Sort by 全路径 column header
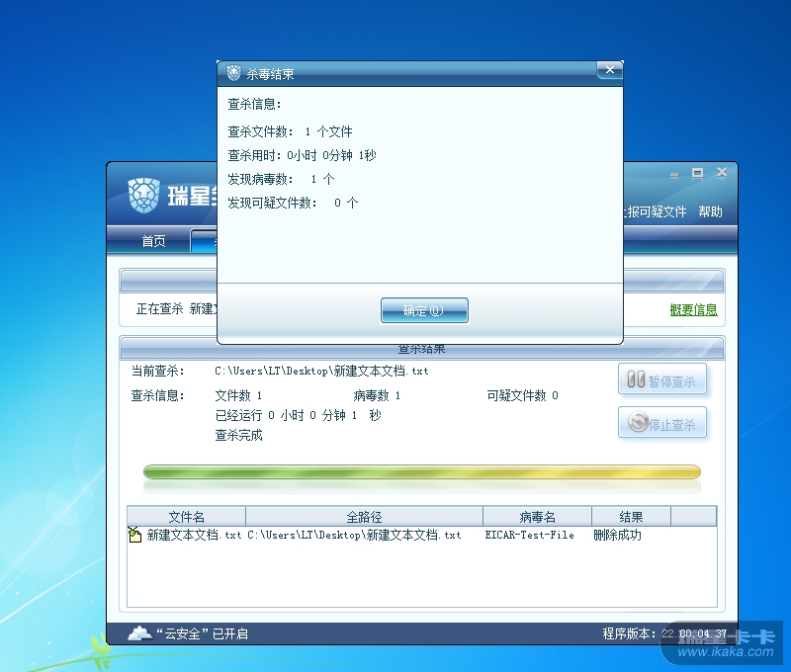This screenshot has width=791, height=672. 364,517
